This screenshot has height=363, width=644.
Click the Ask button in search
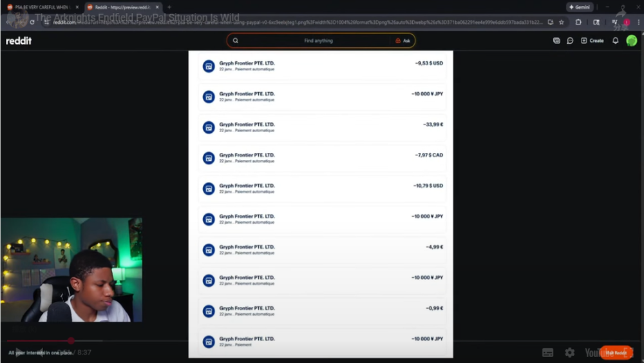tap(402, 41)
